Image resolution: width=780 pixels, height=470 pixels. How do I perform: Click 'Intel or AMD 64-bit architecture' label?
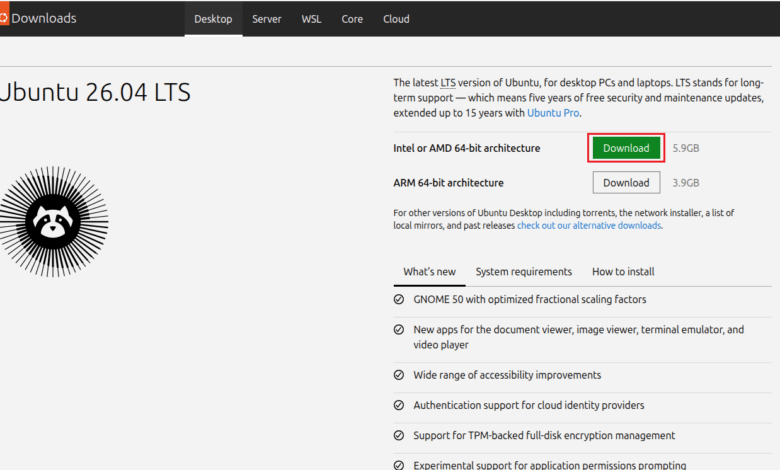click(467, 148)
